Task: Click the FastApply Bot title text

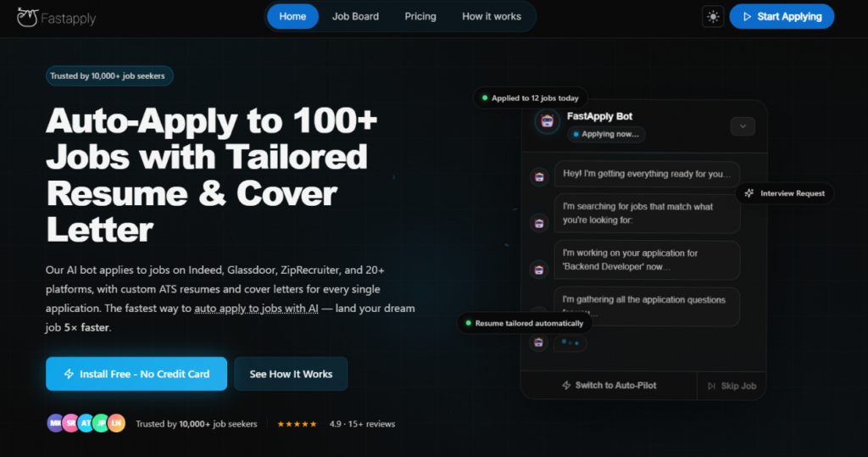Action: [599, 116]
